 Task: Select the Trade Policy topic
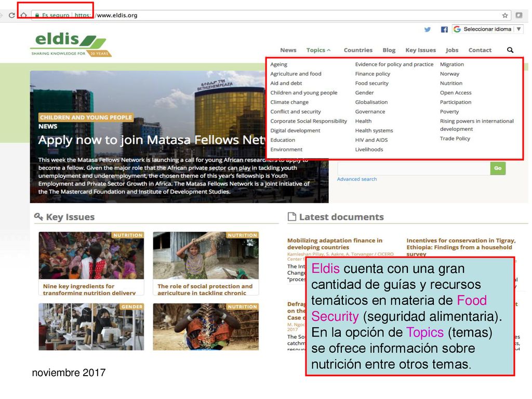pos(455,139)
